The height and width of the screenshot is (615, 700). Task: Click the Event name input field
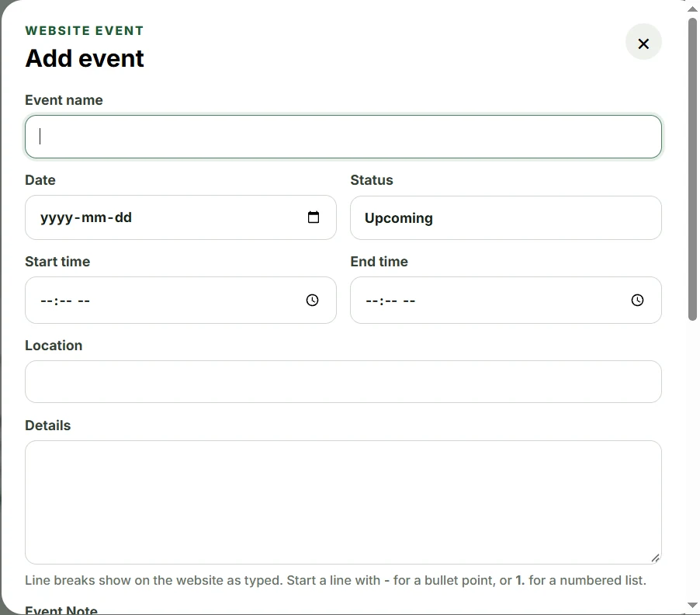343,137
